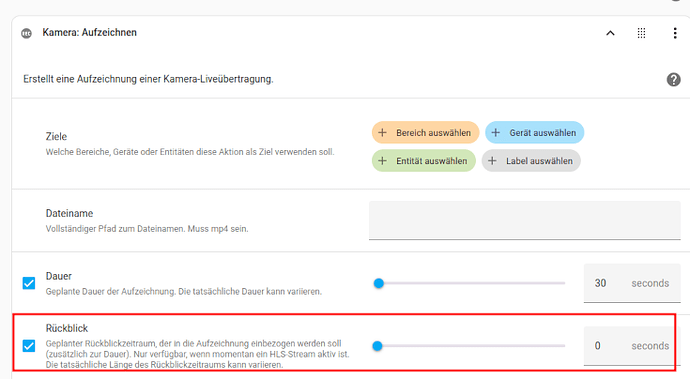Click the camera record icon next to title
This screenshot has width=690, height=379.
[x=26, y=33]
